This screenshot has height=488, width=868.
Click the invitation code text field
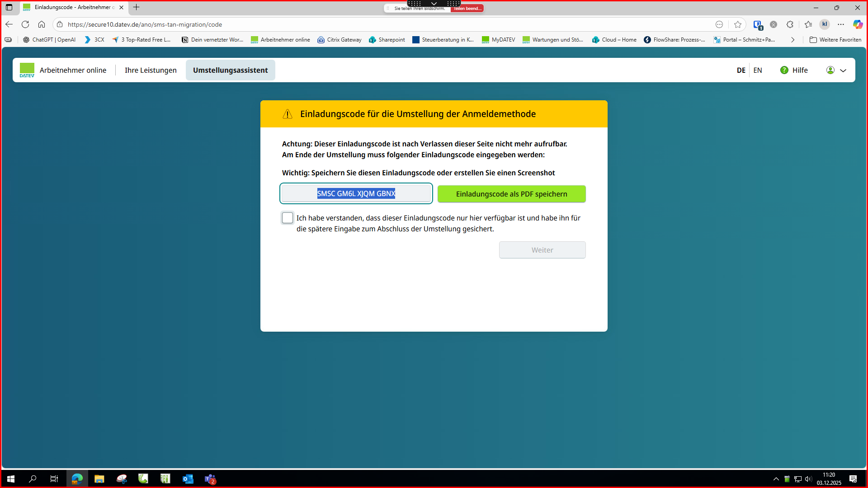pos(356,194)
